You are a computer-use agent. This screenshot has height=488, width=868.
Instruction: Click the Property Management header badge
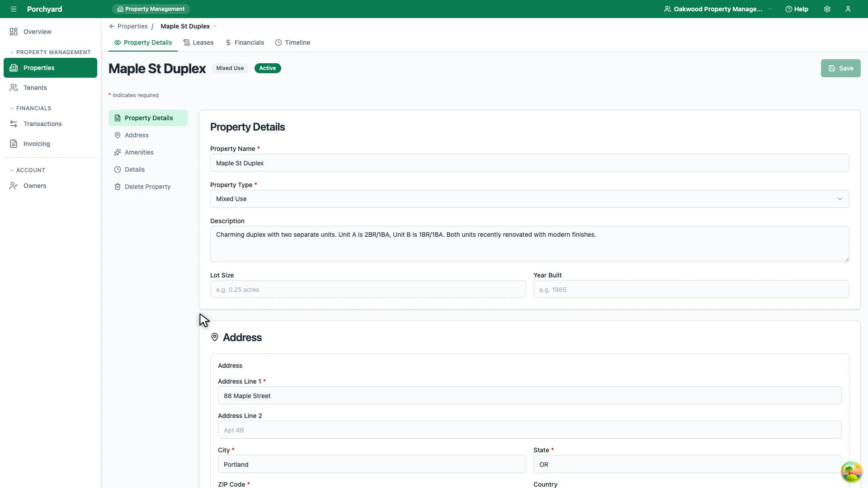point(151,9)
